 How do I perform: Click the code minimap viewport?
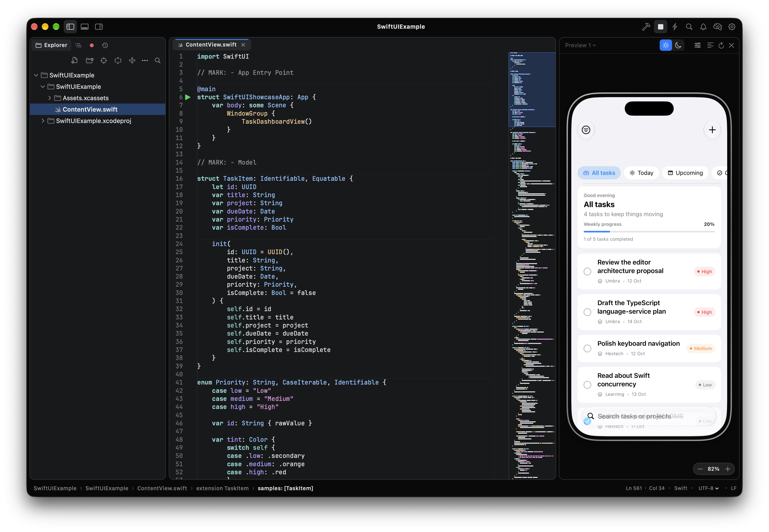coord(532,89)
